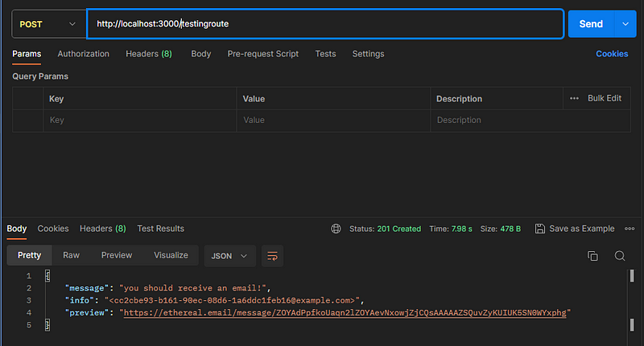Open the Cookies link
This screenshot has height=346, width=644.
611,54
